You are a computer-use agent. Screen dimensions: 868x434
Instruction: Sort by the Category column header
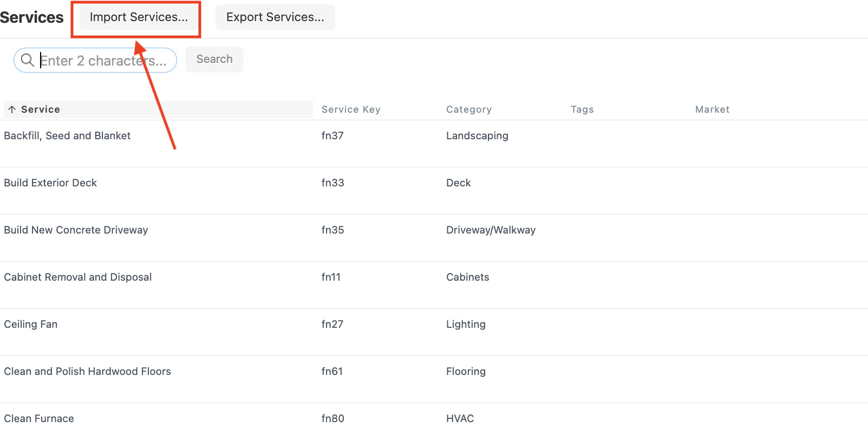tap(468, 109)
